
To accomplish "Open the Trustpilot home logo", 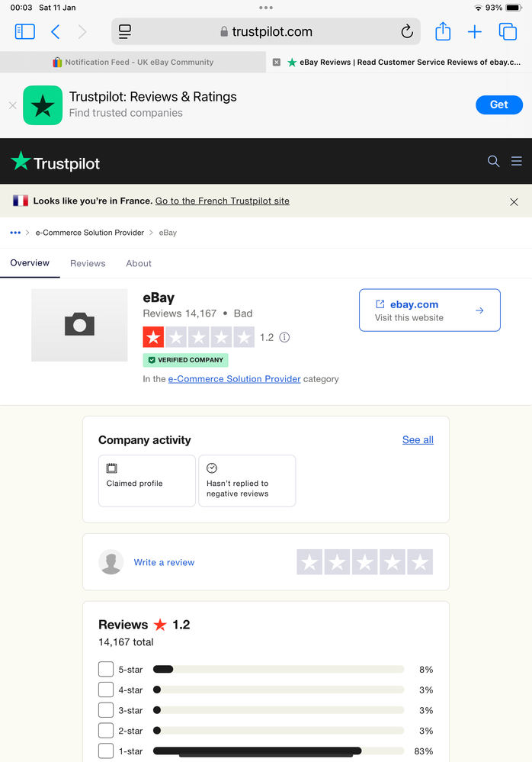I will tap(56, 162).
